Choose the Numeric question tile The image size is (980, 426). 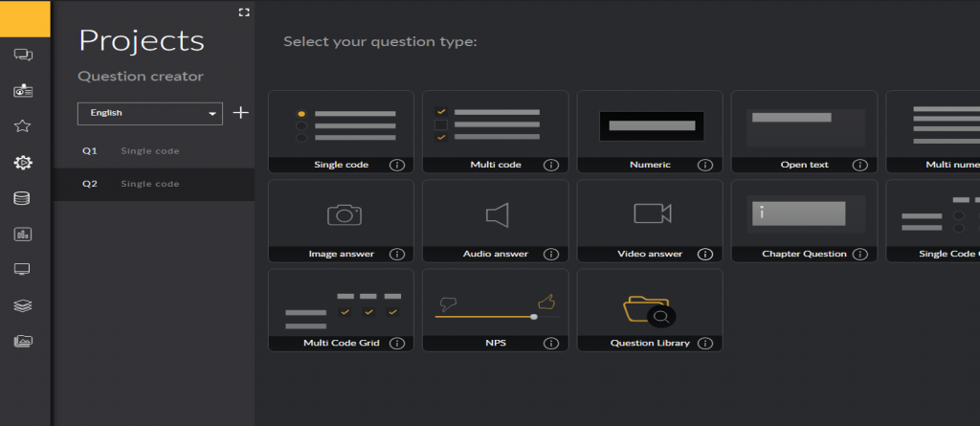click(x=650, y=131)
